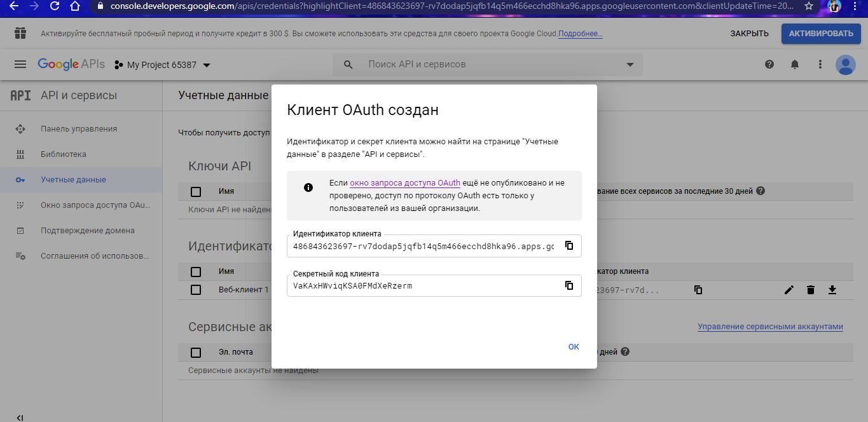Click OK to close the OAuth dialog
Screen dimensions: 868x422
pyautogui.click(x=574, y=346)
